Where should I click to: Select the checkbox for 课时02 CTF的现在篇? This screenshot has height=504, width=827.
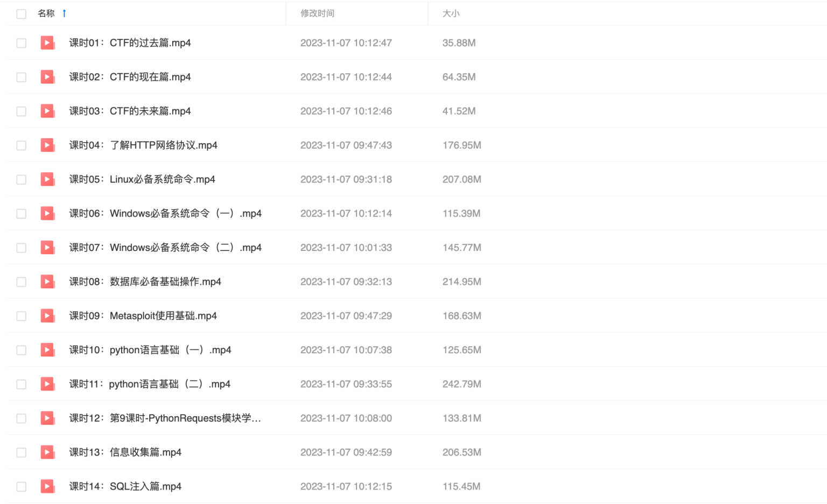pos(21,77)
